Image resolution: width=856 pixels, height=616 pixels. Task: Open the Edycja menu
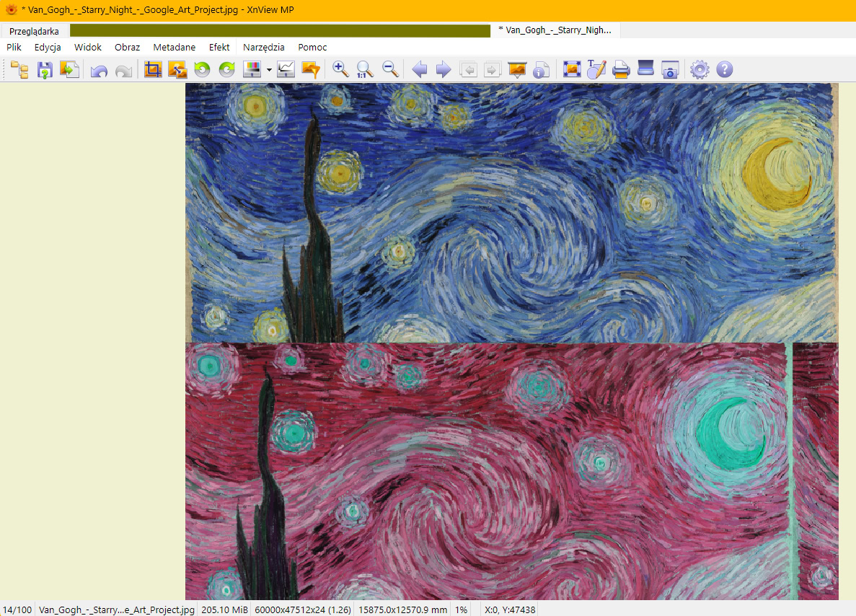48,48
